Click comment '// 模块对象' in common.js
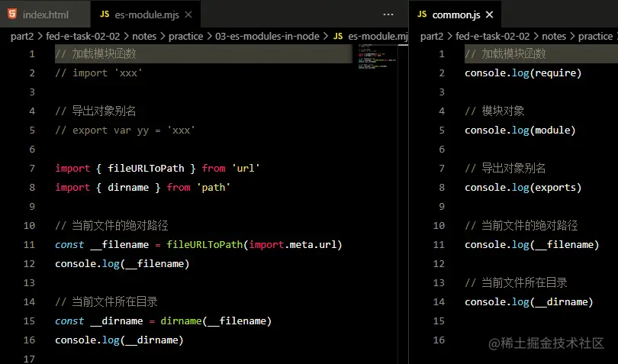618x364 pixels. 494,111
